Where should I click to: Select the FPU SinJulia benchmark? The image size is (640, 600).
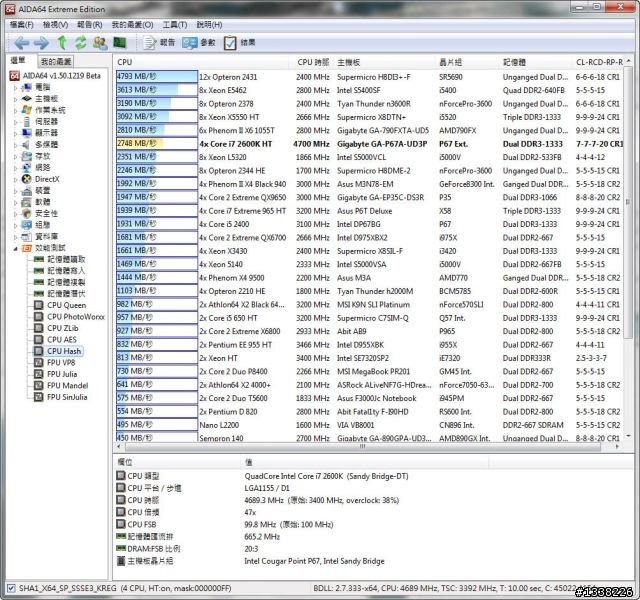click(x=60, y=396)
